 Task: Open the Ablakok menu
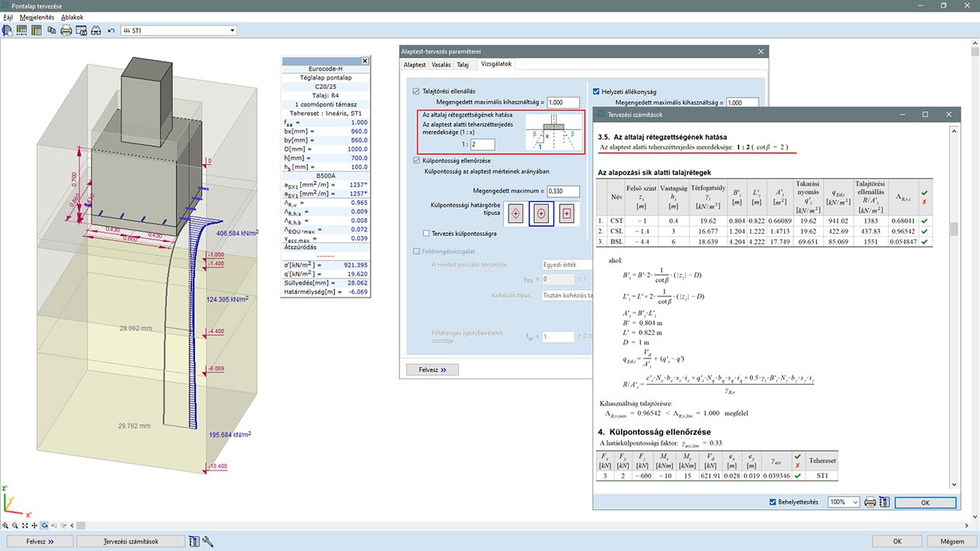(71, 17)
